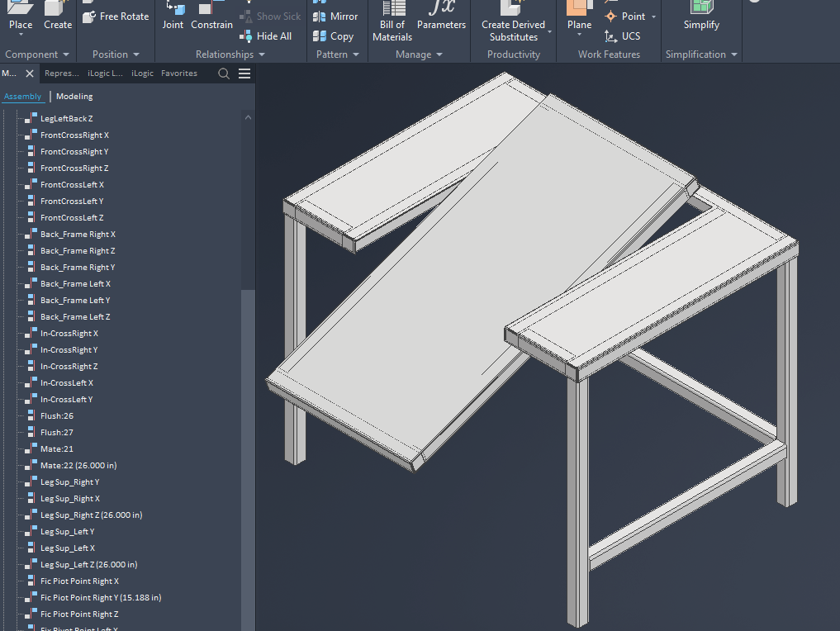Expand the Work Features dropdown
Screen dimensions: 840x631
point(609,54)
